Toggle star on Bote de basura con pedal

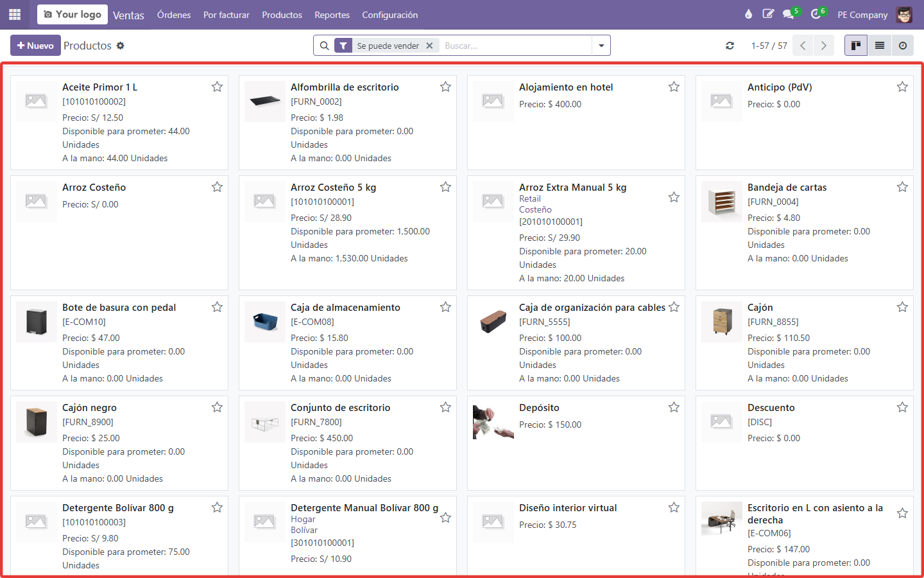pos(217,307)
